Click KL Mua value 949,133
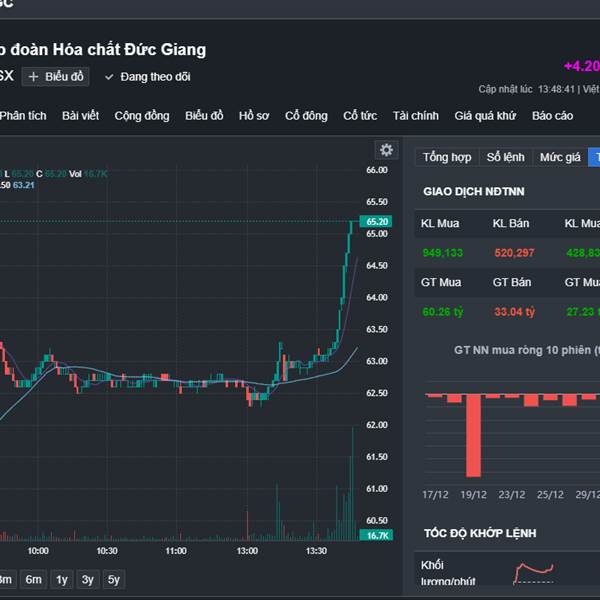The width and height of the screenshot is (600, 600). pos(443,253)
